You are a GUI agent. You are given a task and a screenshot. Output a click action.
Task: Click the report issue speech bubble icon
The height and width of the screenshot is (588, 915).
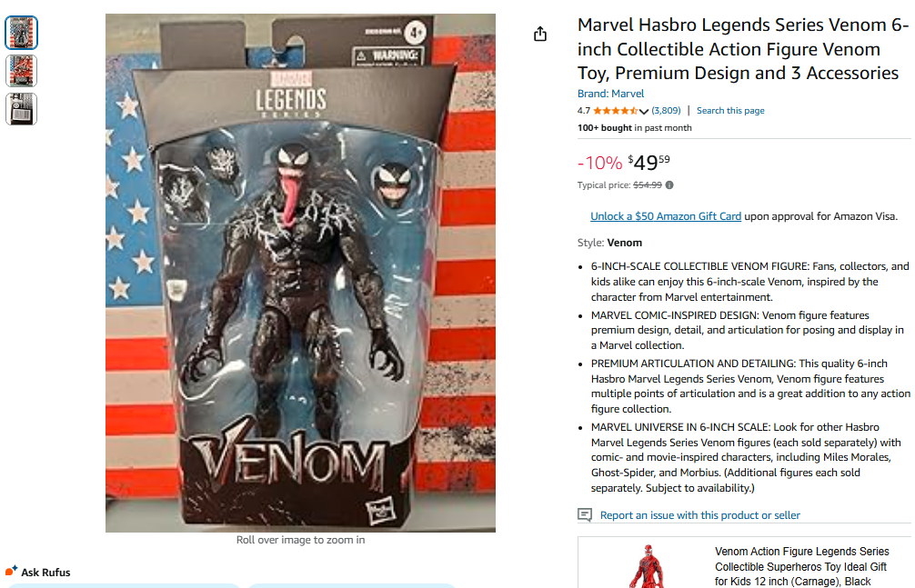point(585,514)
